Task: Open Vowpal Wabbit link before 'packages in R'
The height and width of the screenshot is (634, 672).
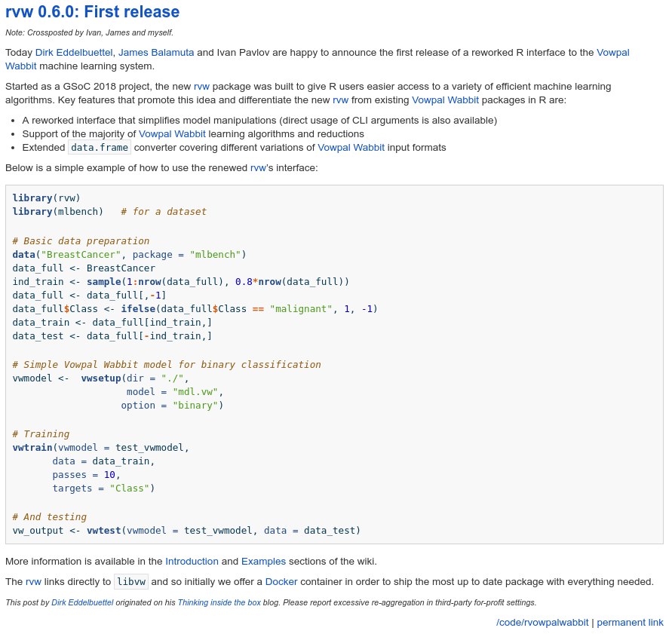Action: (445, 100)
